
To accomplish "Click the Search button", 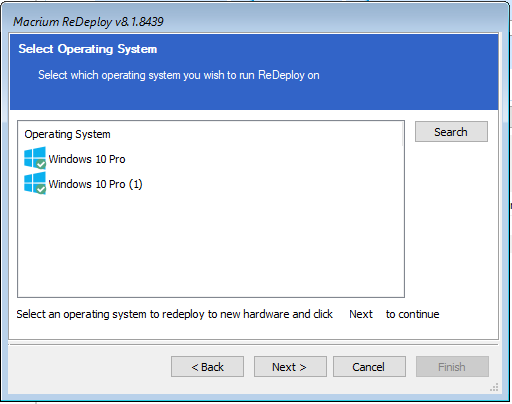I will point(451,132).
